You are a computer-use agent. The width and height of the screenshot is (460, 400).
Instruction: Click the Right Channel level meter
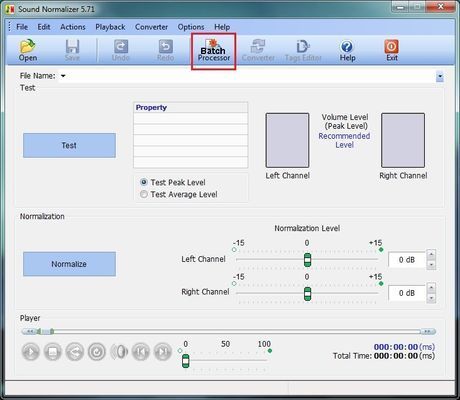coord(403,140)
